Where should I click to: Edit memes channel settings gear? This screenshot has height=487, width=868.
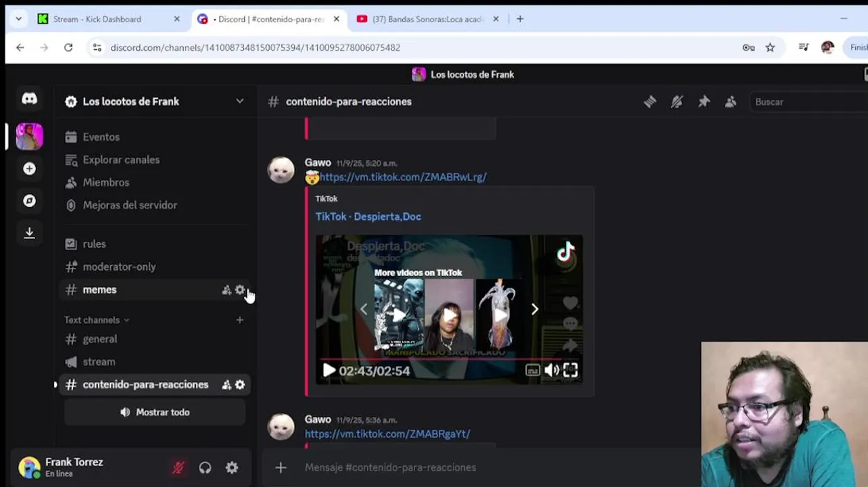click(x=239, y=289)
